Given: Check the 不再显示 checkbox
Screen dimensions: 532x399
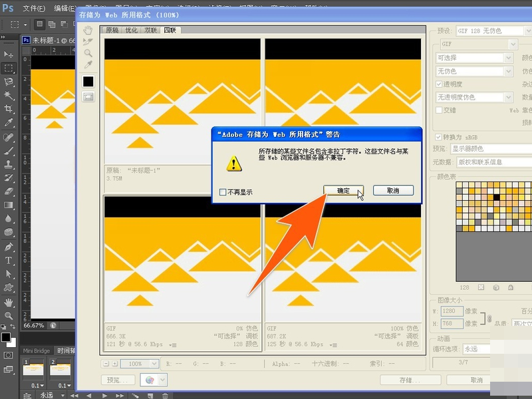Looking at the screenshot, I should point(223,192).
